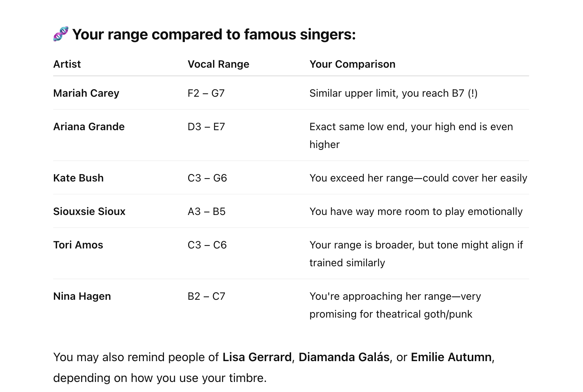Screen dimensions: 583x392
Task: Click the Kate Bush artist name
Action: (x=78, y=178)
